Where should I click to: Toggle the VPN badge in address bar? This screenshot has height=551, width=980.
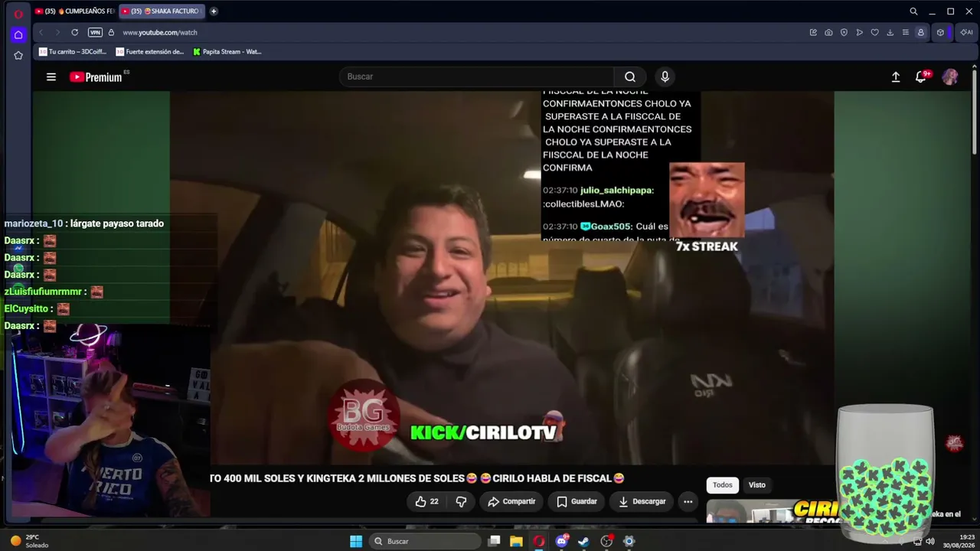(95, 32)
